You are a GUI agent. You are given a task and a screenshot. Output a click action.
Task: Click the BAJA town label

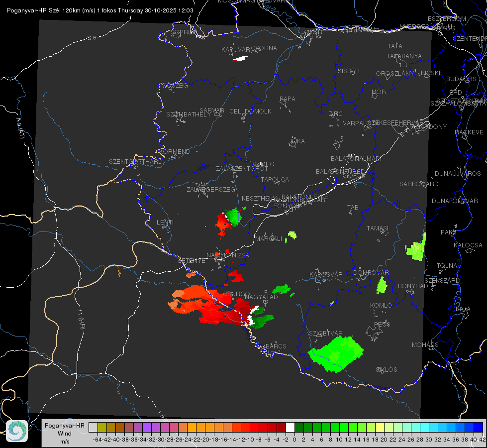coord(463,309)
